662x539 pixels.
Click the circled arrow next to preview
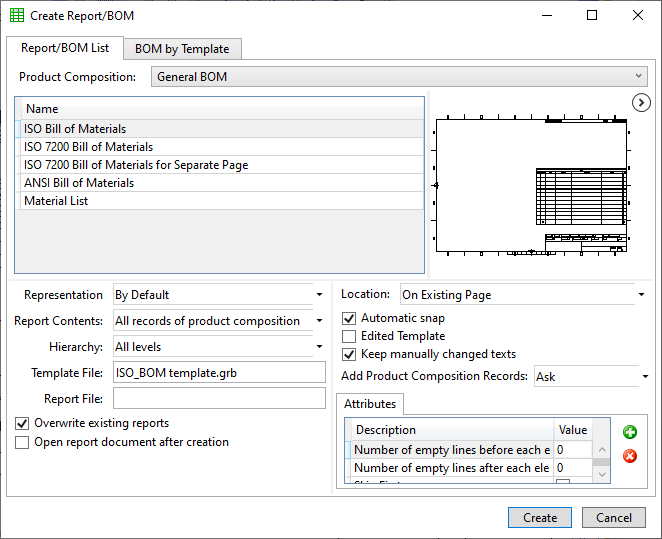pyautogui.click(x=642, y=103)
